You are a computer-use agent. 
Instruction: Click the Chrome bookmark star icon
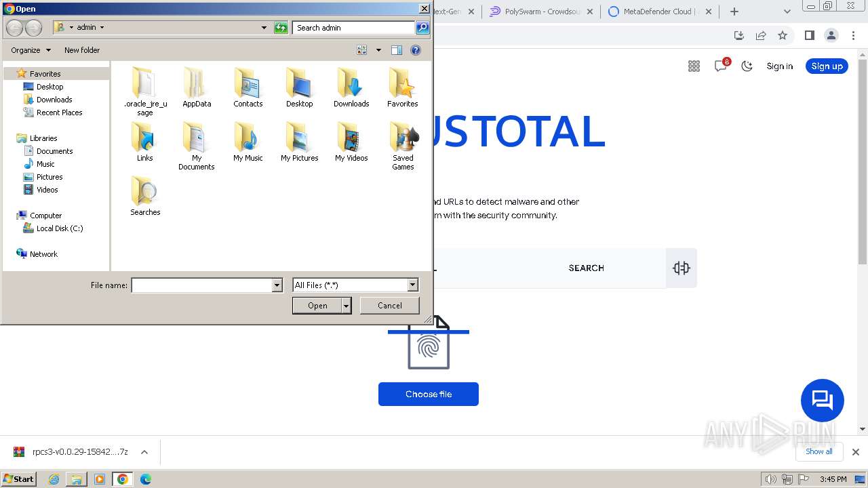click(783, 35)
